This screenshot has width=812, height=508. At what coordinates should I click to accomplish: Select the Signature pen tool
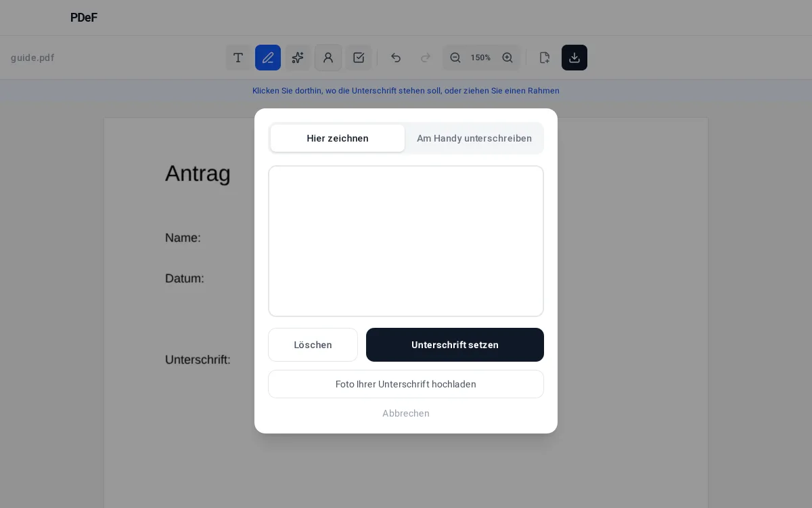click(268, 58)
